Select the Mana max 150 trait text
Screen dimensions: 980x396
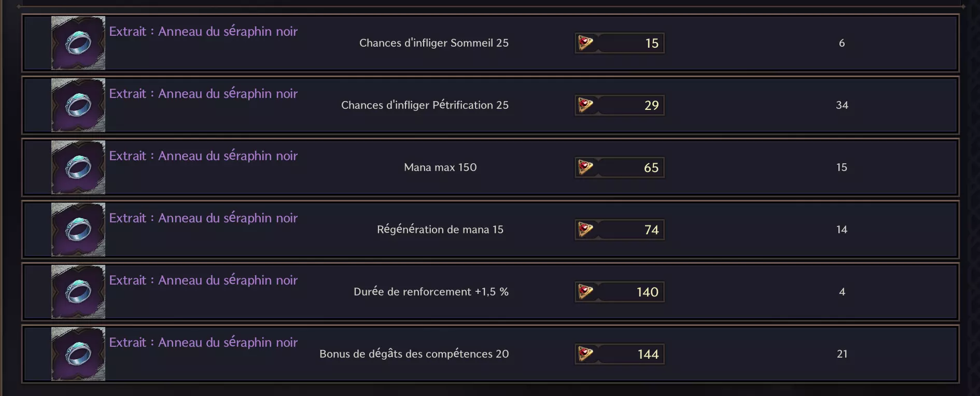pos(440,167)
